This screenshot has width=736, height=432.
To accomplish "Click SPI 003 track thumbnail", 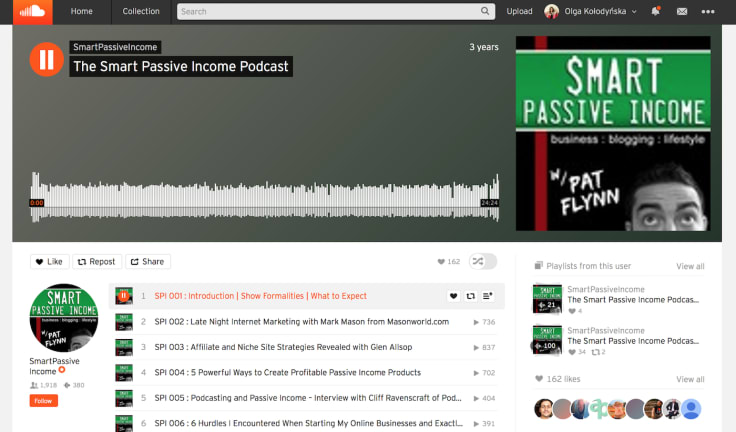I will click(124, 347).
